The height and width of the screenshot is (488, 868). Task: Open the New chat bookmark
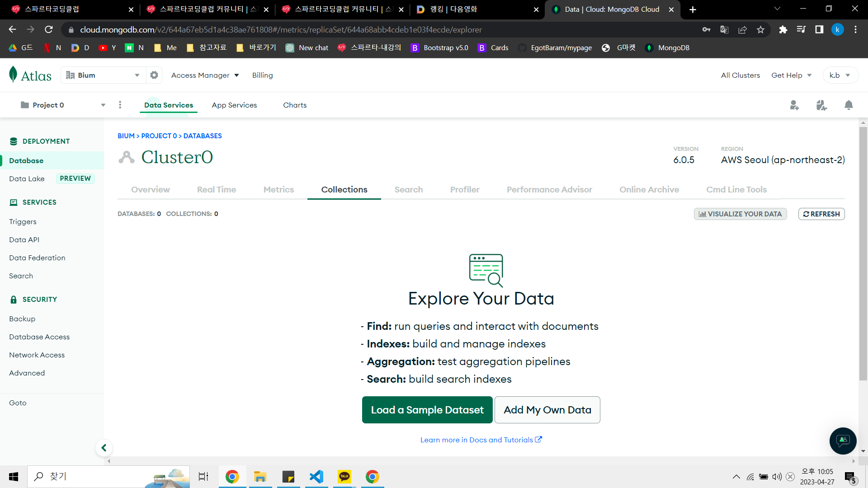click(307, 48)
